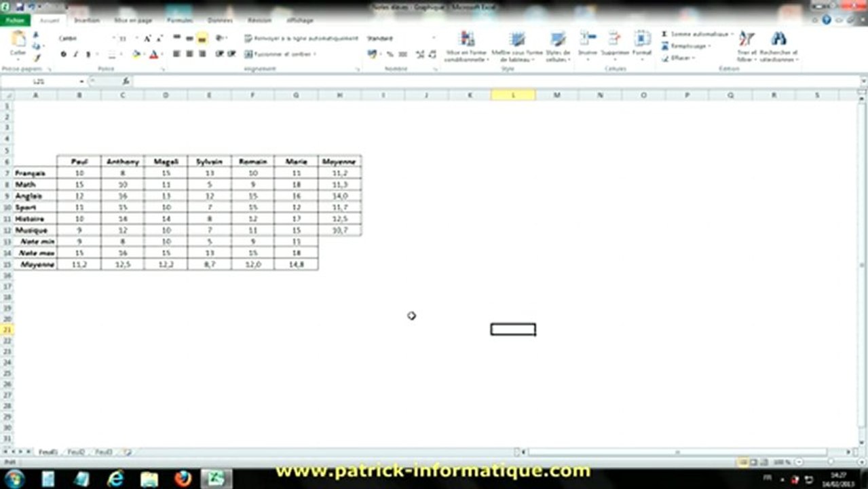Toggle Bold formatting
The width and height of the screenshot is (868, 489).
point(63,54)
